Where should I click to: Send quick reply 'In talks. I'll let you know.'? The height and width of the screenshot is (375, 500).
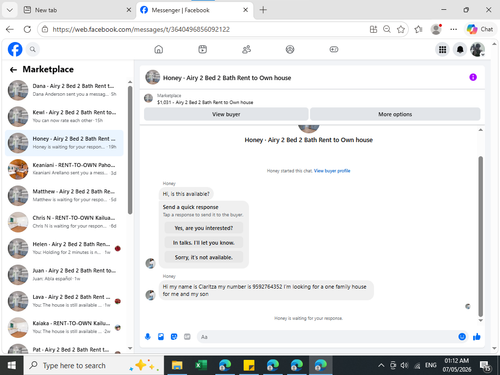204,243
